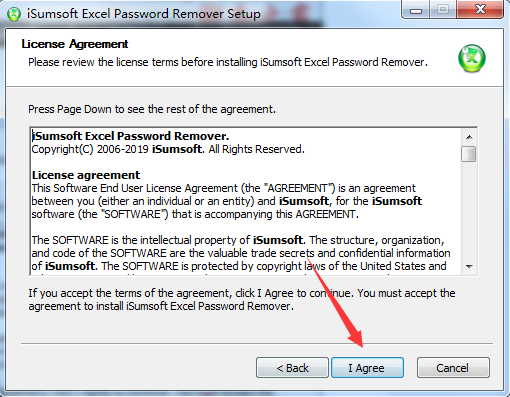Click the license scrollbar thumb
This screenshot has width=510, height=397.
click(x=469, y=154)
